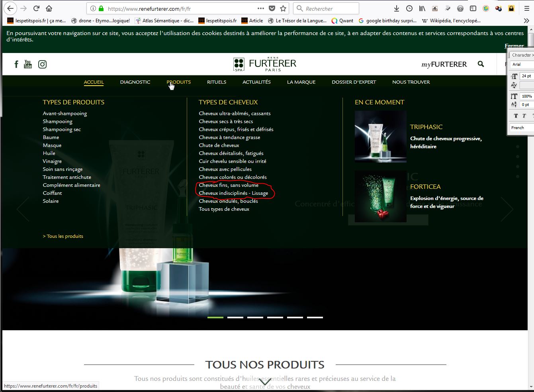This screenshot has height=392, width=534.
Task: Open the Arial font family dropdown
Action: [x=522, y=64]
